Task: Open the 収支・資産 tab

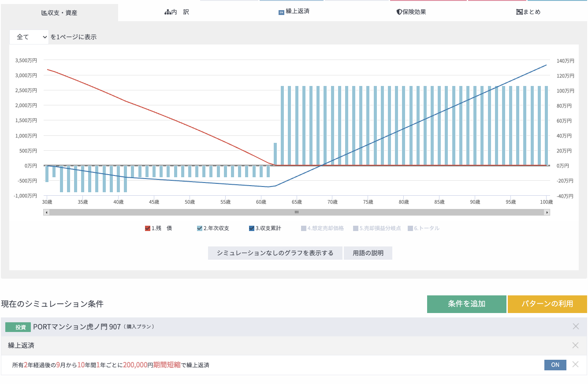Action: click(59, 13)
